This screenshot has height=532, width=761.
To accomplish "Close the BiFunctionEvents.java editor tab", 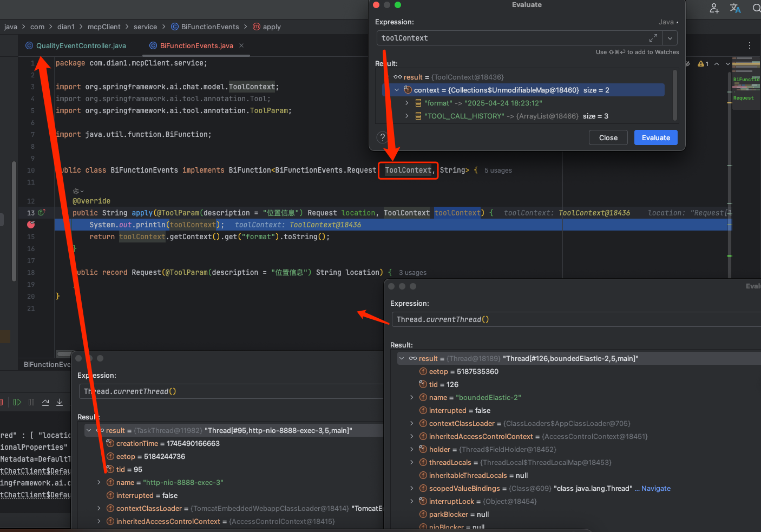I will coord(241,45).
